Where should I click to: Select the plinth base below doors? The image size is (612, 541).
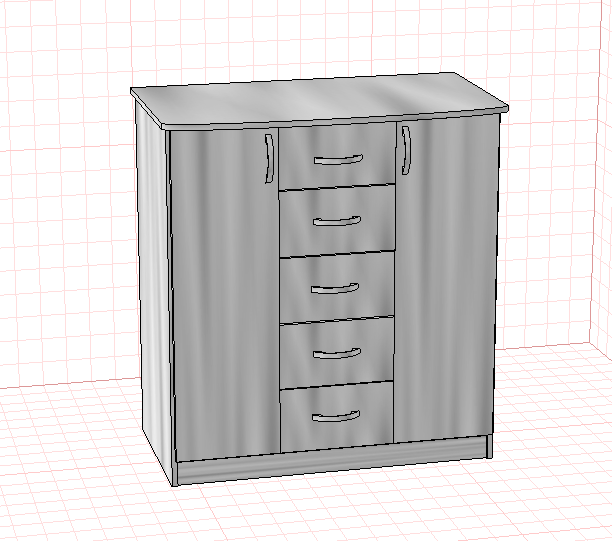click(x=333, y=461)
